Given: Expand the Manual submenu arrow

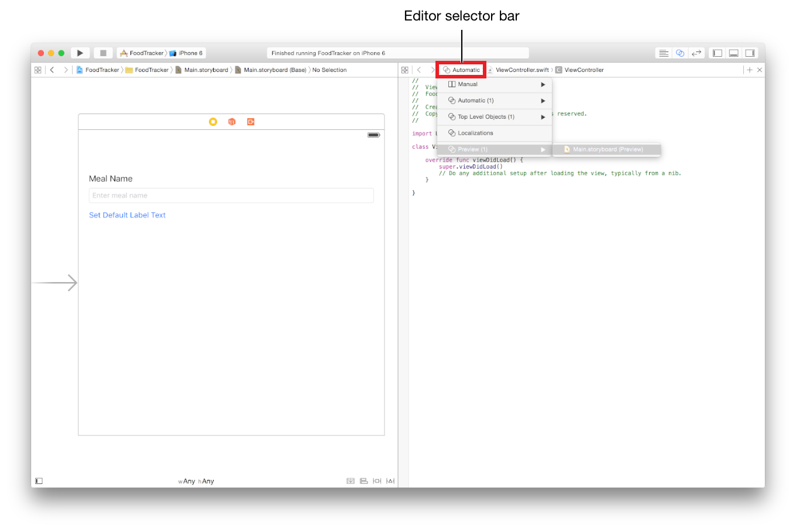Looking at the screenshot, I should 543,84.
